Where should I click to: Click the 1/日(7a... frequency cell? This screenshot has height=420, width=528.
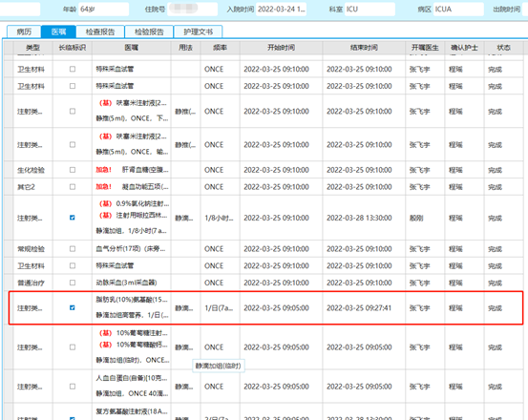pos(221,308)
